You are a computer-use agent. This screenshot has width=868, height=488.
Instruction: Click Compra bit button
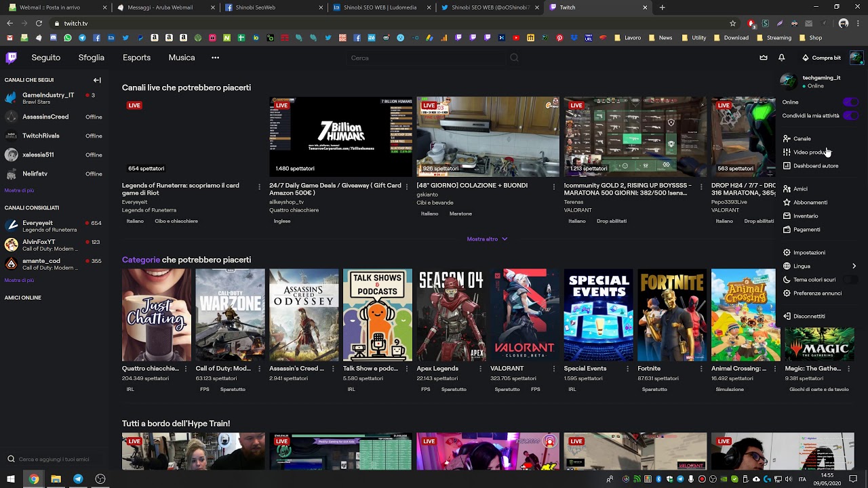coord(821,58)
